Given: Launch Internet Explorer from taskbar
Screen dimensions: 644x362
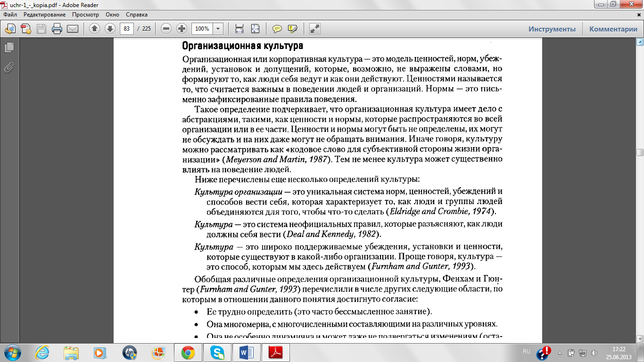Looking at the screenshot, I should tap(42, 353).
